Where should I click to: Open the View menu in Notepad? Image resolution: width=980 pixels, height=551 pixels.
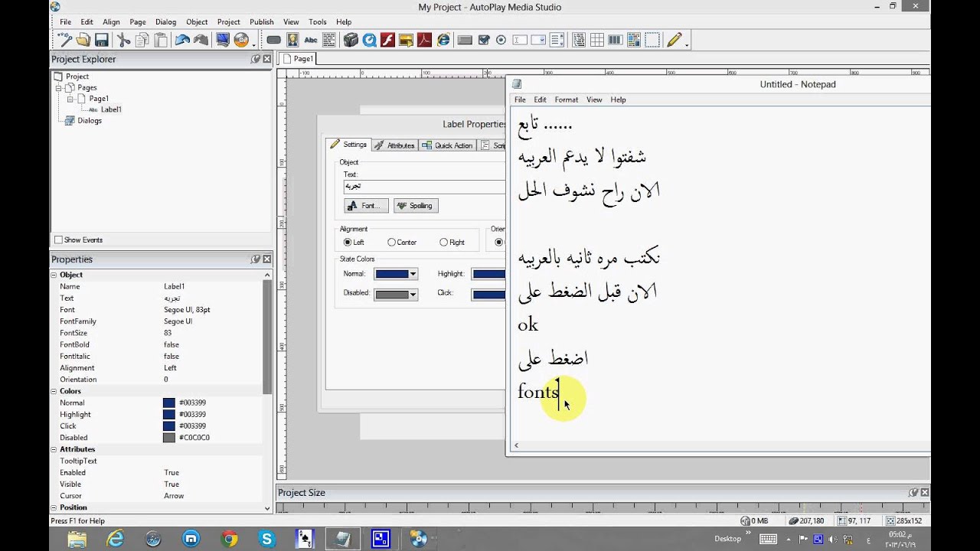click(x=594, y=99)
